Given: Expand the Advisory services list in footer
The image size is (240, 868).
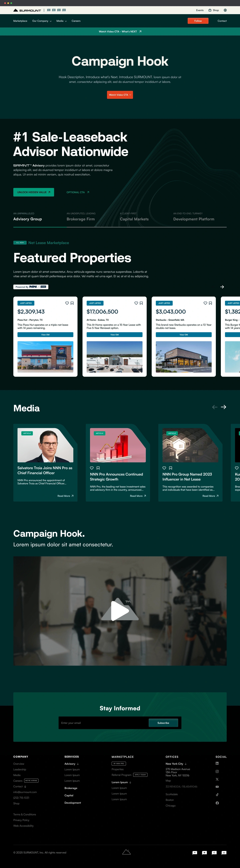Looking at the screenshot, I should click(x=71, y=764).
